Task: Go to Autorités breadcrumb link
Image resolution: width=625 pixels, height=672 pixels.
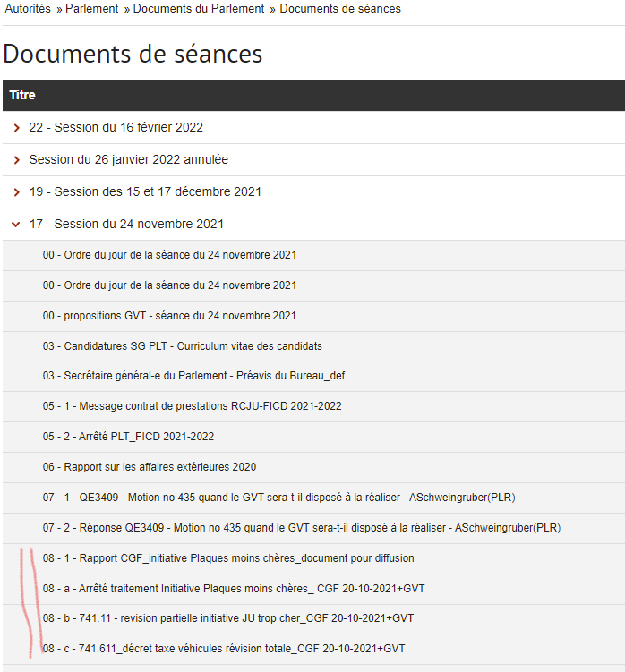Action: (28, 9)
